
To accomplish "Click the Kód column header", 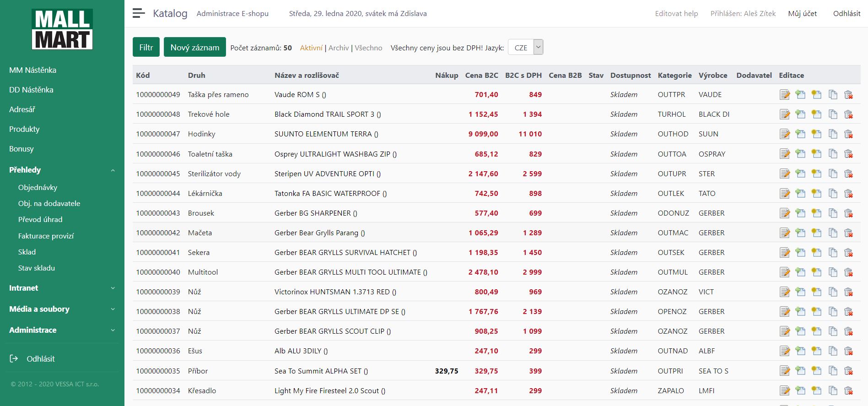I will (x=143, y=75).
